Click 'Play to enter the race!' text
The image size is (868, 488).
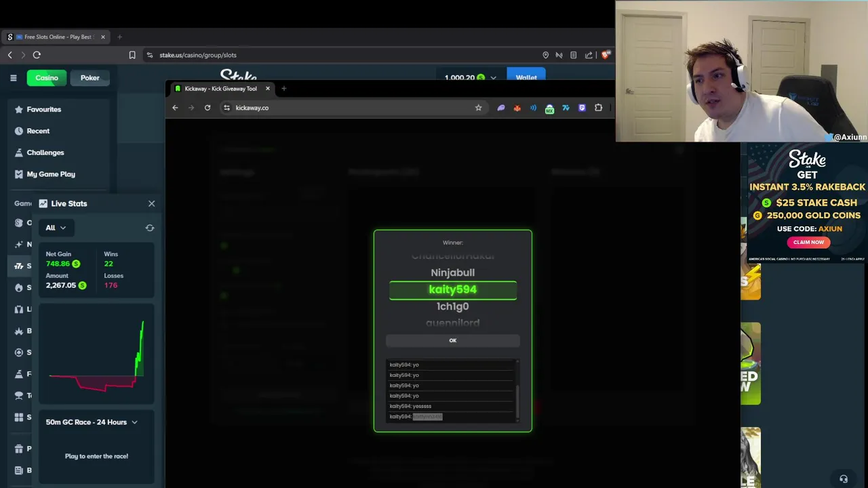(96, 456)
